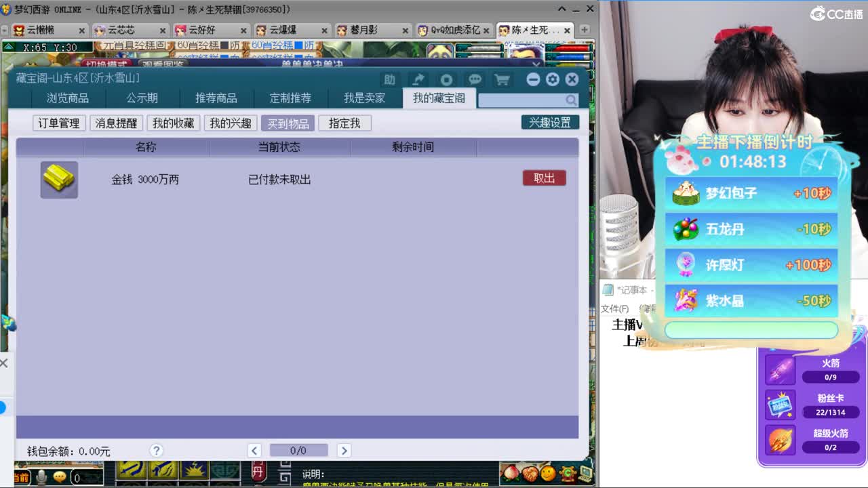Close the 云懒懒 tab
Screen dimensions: 868x488
82,30
